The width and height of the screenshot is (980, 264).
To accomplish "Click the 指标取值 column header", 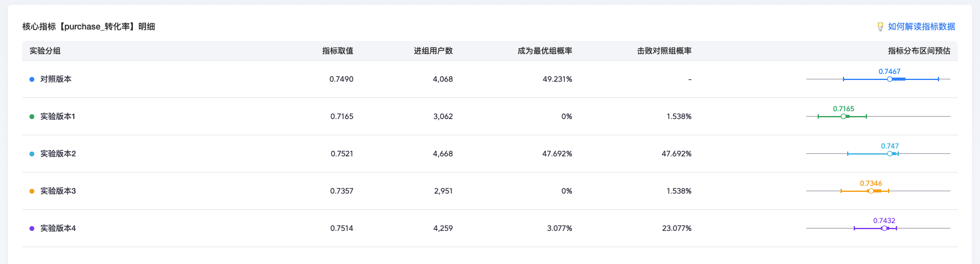I will point(337,51).
